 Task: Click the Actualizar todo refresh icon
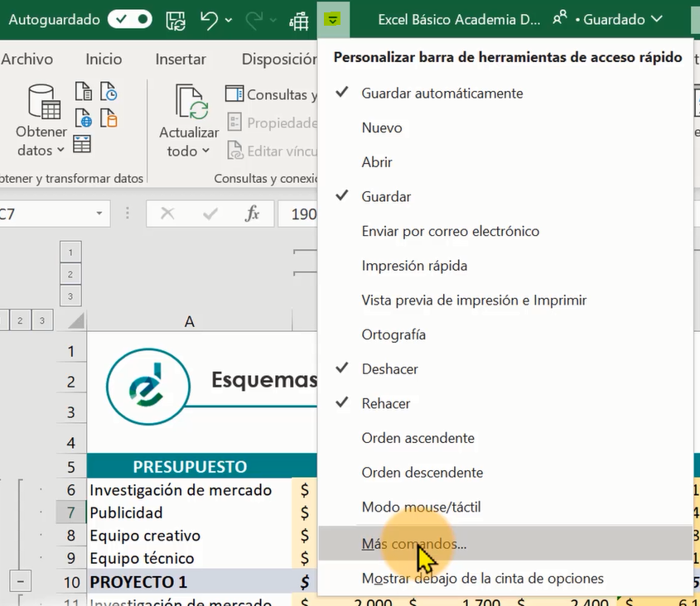point(192,102)
